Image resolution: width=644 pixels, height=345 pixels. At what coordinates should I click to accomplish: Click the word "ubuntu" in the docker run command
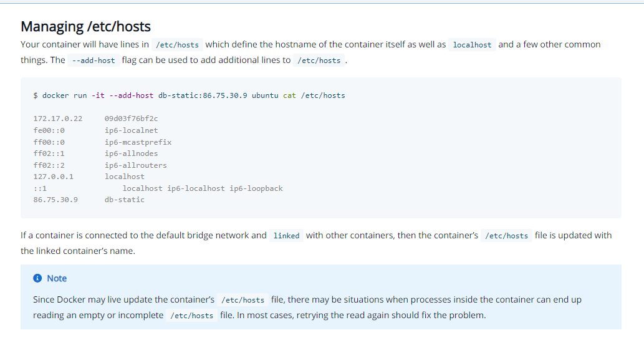coord(265,95)
